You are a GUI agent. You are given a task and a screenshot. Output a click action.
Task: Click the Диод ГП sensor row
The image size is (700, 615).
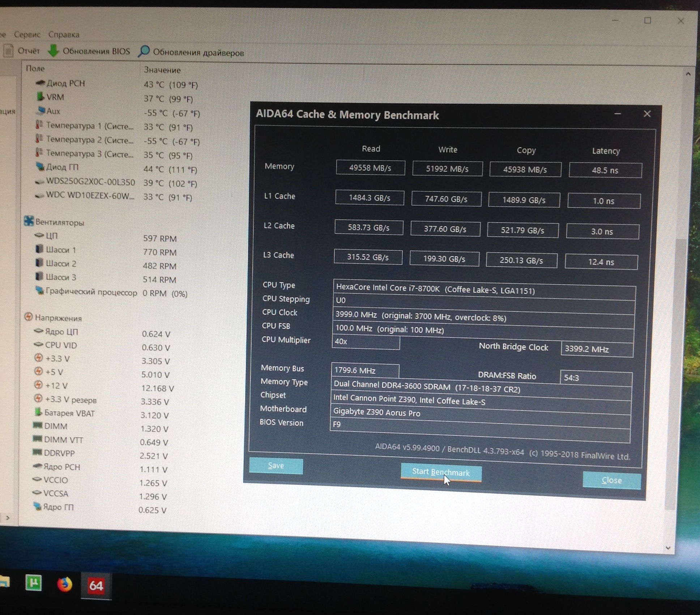point(62,167)
